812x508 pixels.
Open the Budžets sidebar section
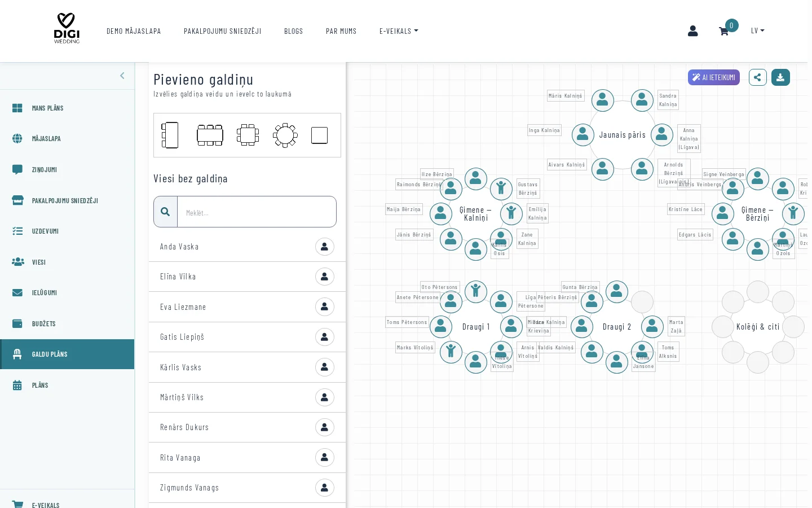(43, 324)
